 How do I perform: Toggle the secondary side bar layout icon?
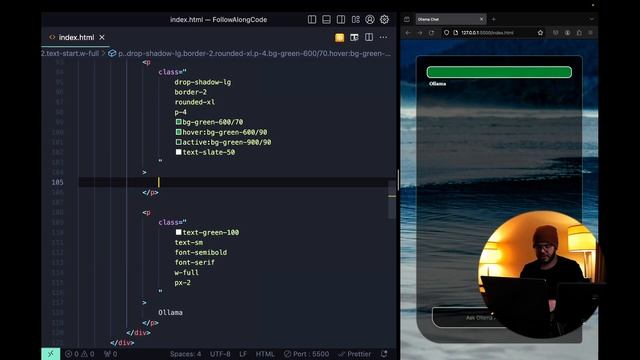tap(341, 20)
